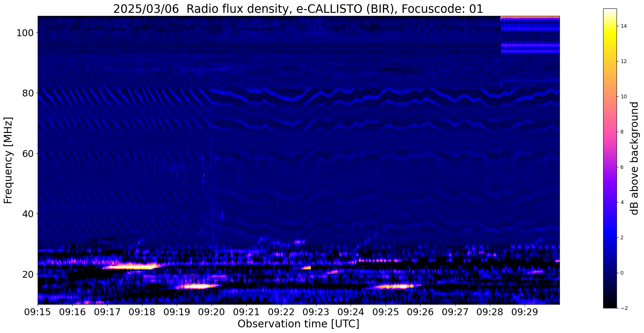
Task: Click the colorbar tick value 12
Action: pyautogui.click(x=623, y=61)
